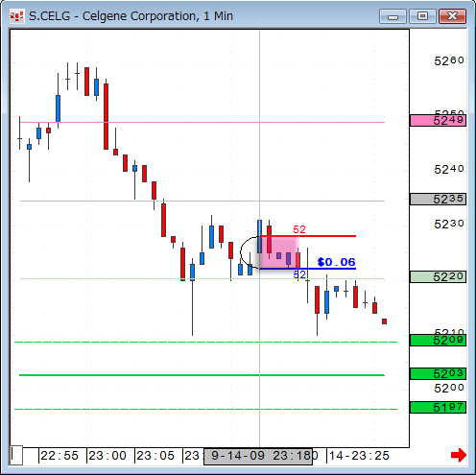The height and width of the screenshot is (475, 476).
Task: Click the pink shaded trade zone
Action: tap(278, 252)
